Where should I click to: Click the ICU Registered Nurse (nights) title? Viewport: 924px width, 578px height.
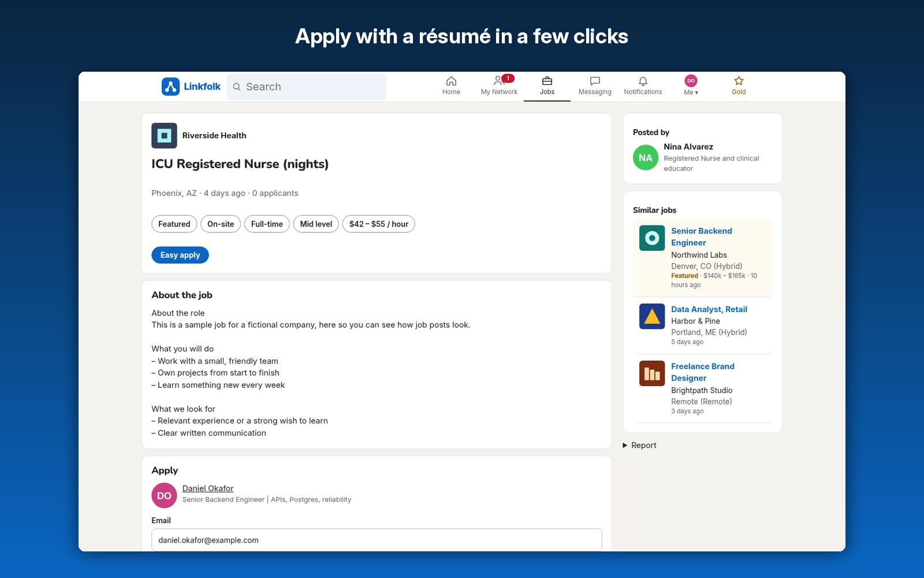(x=240, y=164)
